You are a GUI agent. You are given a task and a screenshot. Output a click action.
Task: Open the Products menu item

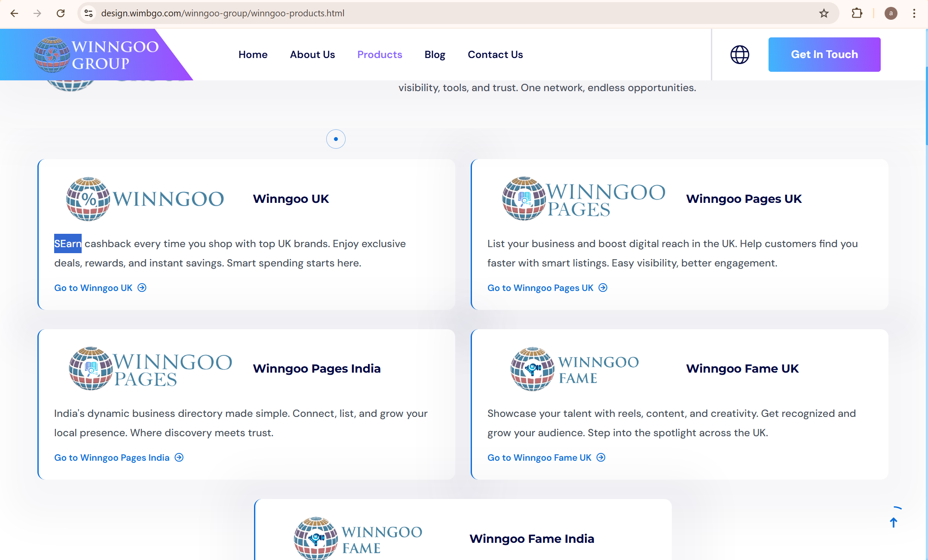pos(380,55)
